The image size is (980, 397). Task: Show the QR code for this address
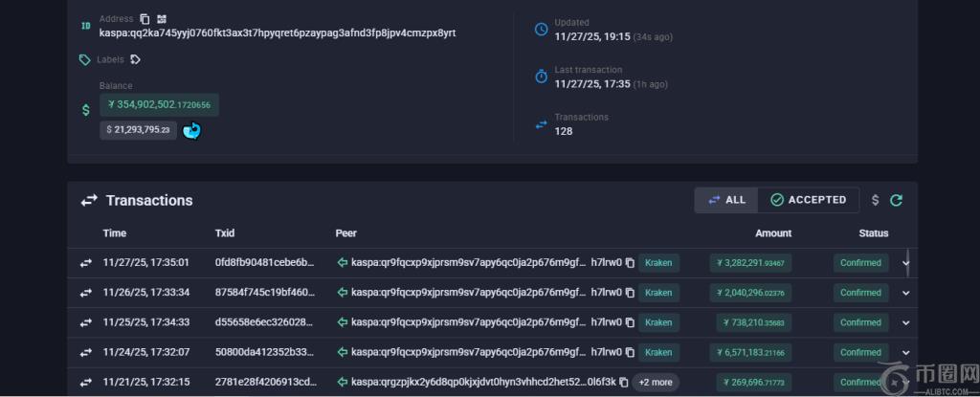click(x=161, y=18)
